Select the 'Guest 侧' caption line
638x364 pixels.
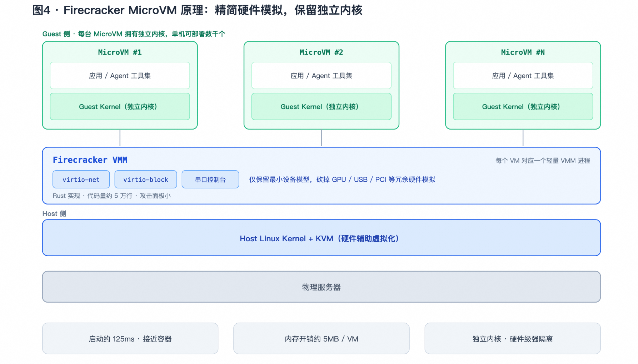134,34
